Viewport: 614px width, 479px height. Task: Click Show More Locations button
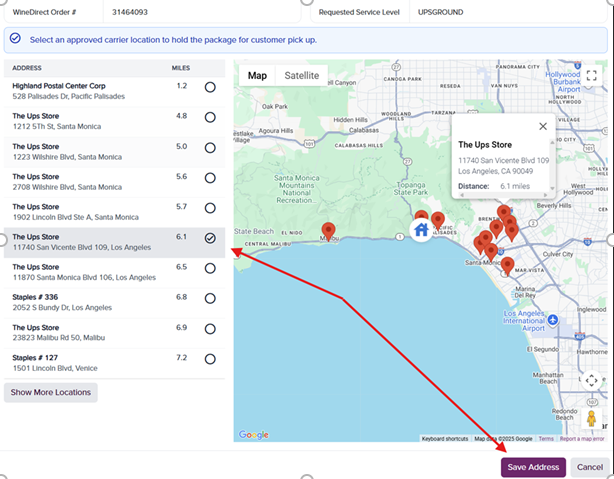pyautogui.click(x=51, y=392)
